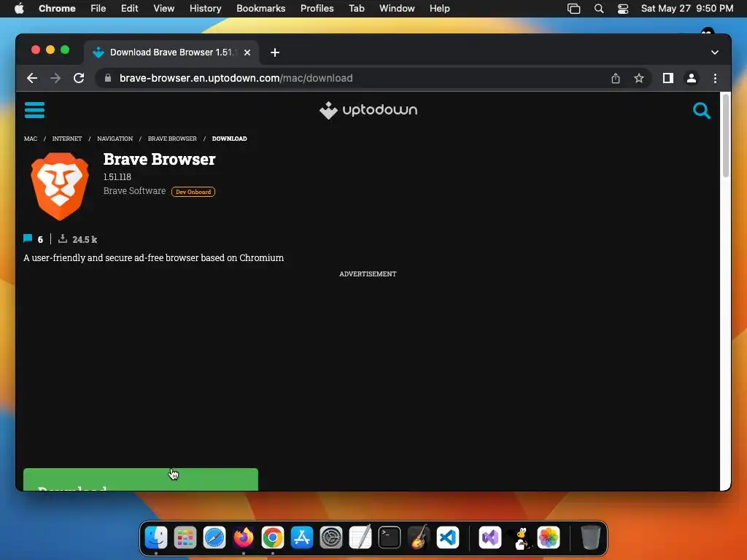Click the comments speech bubble icon
The width and height of the screenshot is (747, 560).
28,238
